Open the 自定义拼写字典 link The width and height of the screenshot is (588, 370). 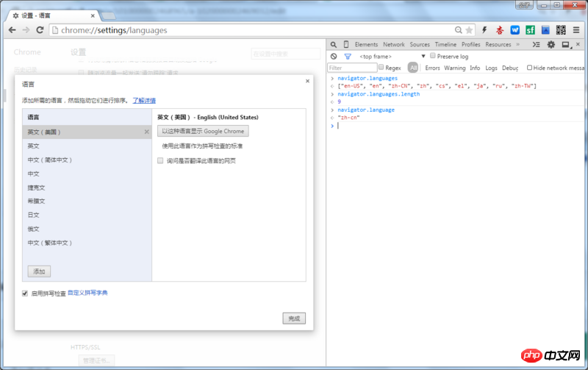[87, 293]
